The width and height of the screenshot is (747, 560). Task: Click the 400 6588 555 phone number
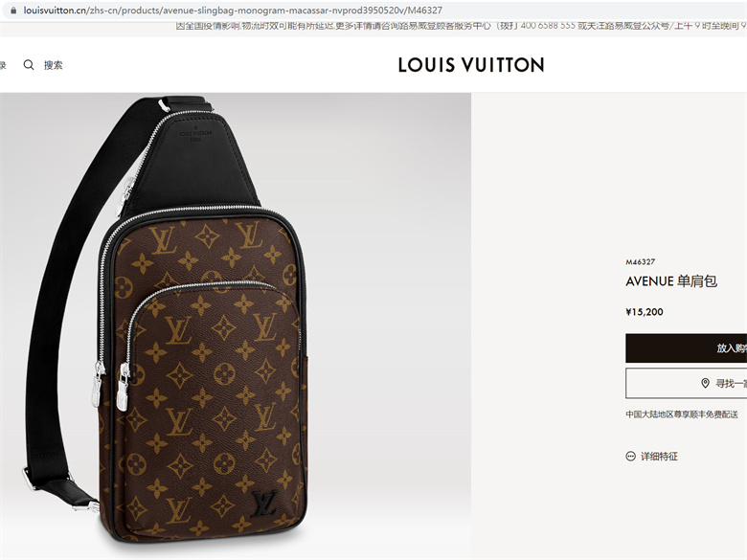coord(548,26)
